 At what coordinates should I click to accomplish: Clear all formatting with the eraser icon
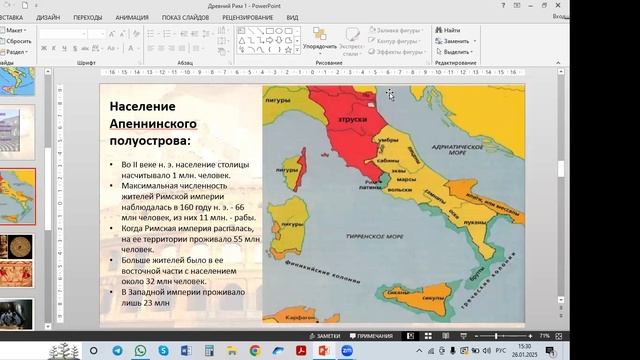point(136,35)
